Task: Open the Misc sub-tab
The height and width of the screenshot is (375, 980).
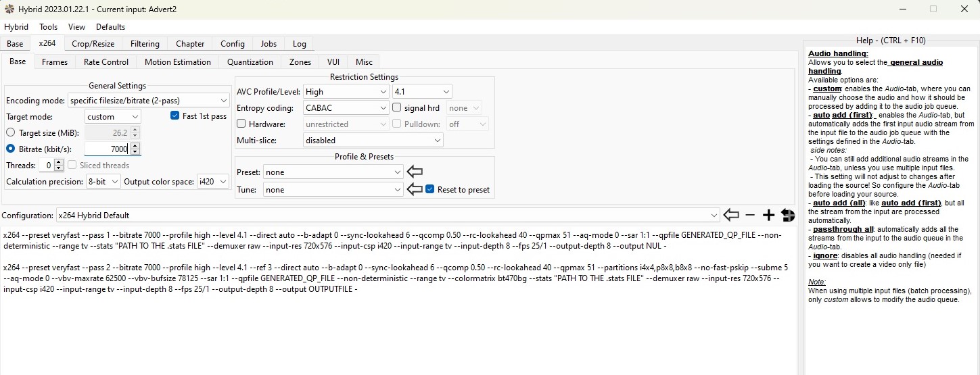Action: pyautogui.click(x=364, y=61)
